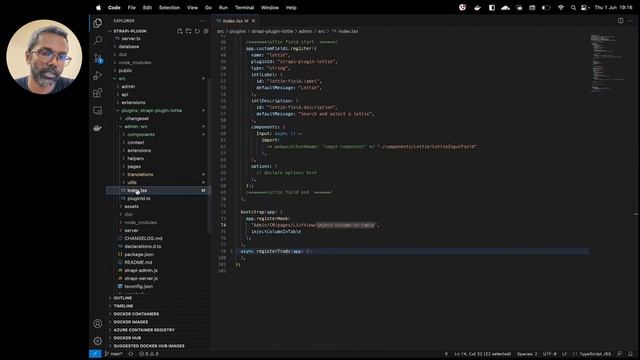
Task: Open errors and warnings count in status bar
Action: click(149, 354)
